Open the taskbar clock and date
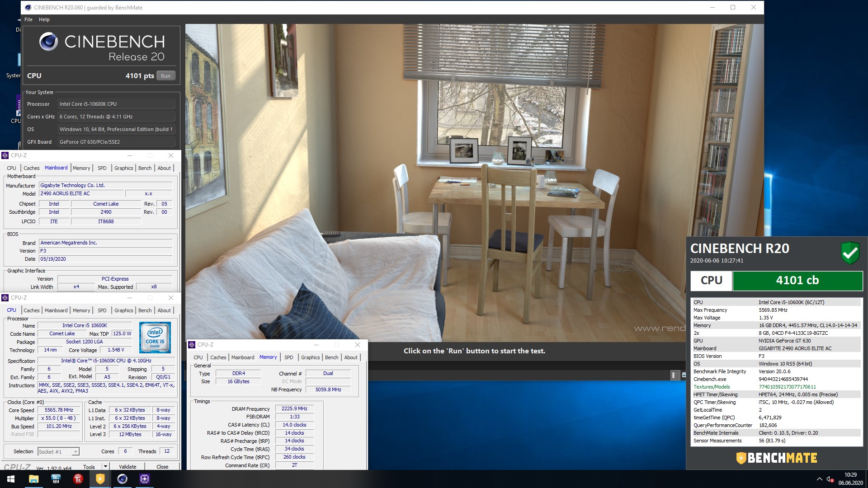 click(x=850, y=479)
